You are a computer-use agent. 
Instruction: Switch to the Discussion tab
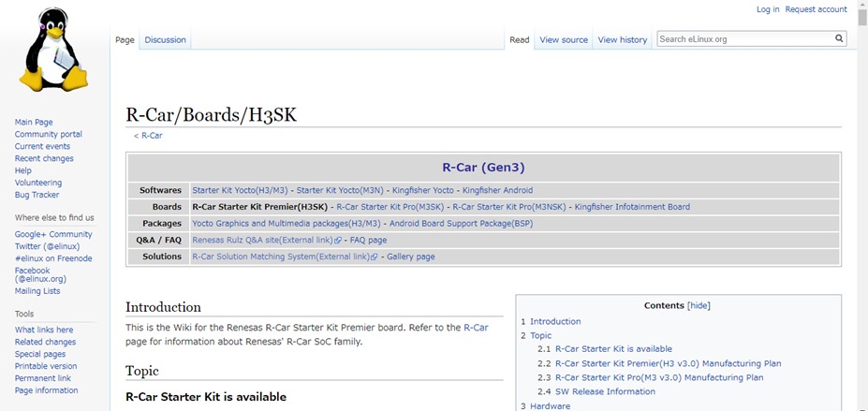165,40
